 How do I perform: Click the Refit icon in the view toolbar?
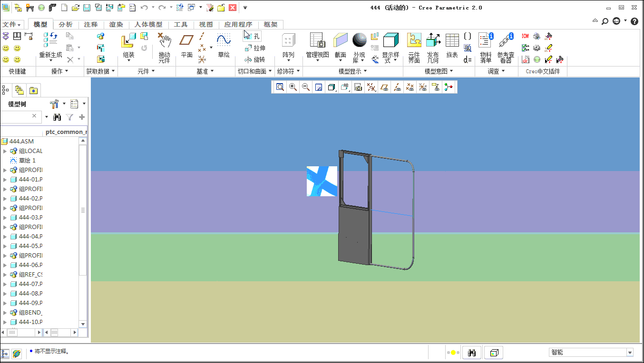point(280,87)
